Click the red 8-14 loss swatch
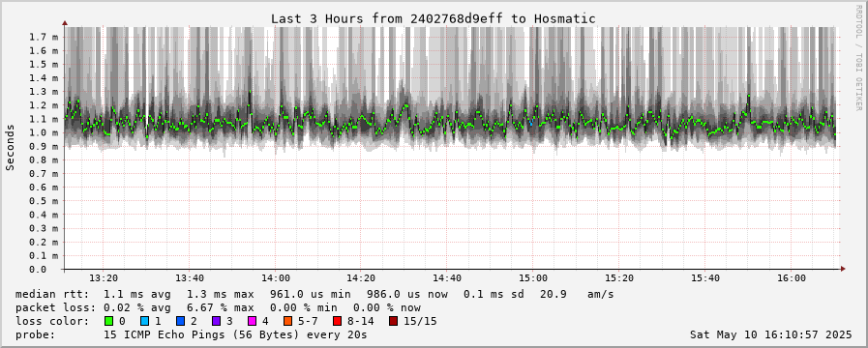Viewport: 868px width, 348px height. click(337, 321)
